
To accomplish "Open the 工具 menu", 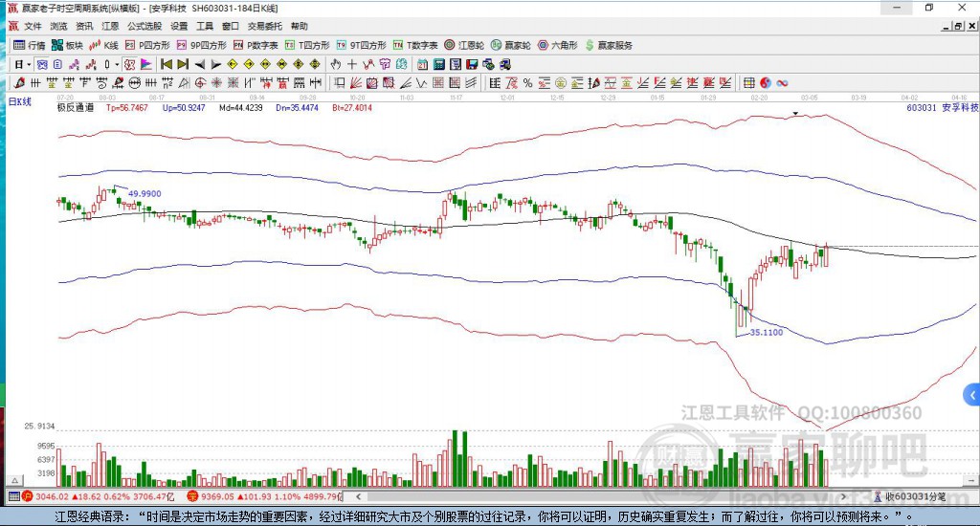I will pos(205,26).
